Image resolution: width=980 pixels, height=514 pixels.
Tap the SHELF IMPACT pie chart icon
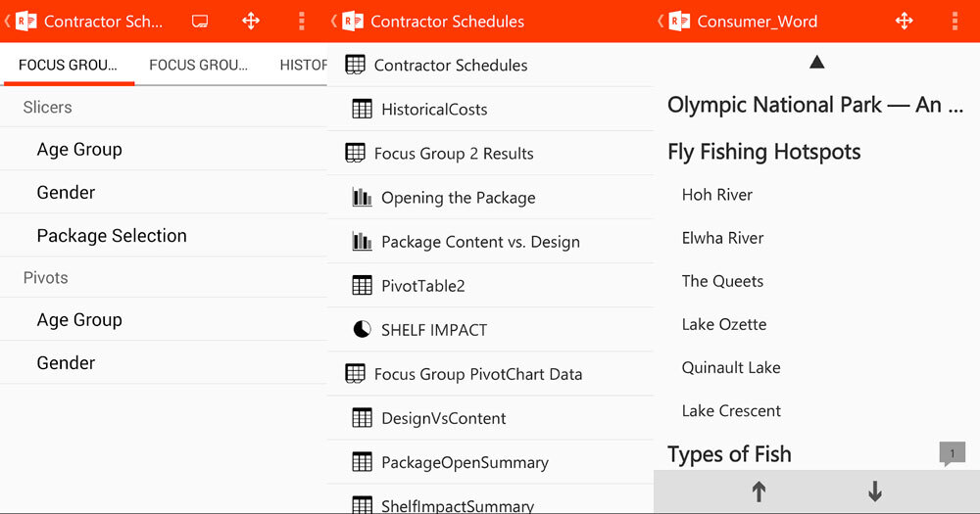(x=362, y=330)
